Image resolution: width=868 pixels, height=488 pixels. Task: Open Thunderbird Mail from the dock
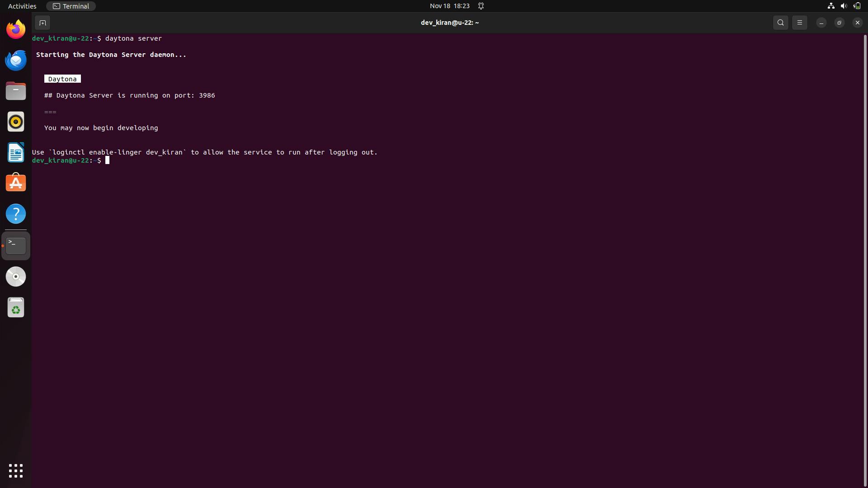pos(16,60)
